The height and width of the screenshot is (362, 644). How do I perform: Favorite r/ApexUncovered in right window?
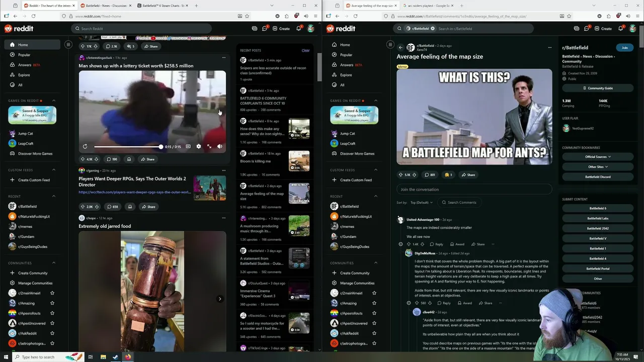point(374,323)
